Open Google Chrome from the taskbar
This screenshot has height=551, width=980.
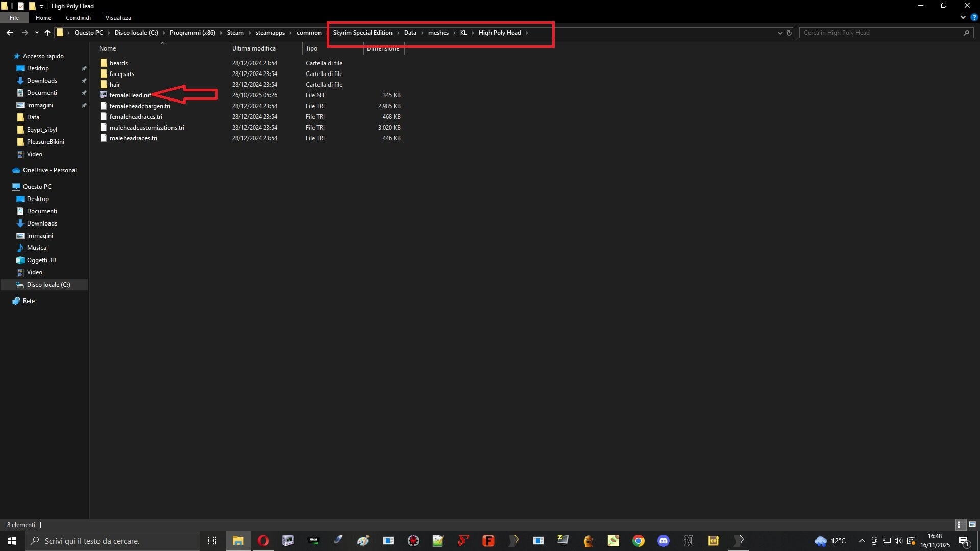[x=639, y=541]
